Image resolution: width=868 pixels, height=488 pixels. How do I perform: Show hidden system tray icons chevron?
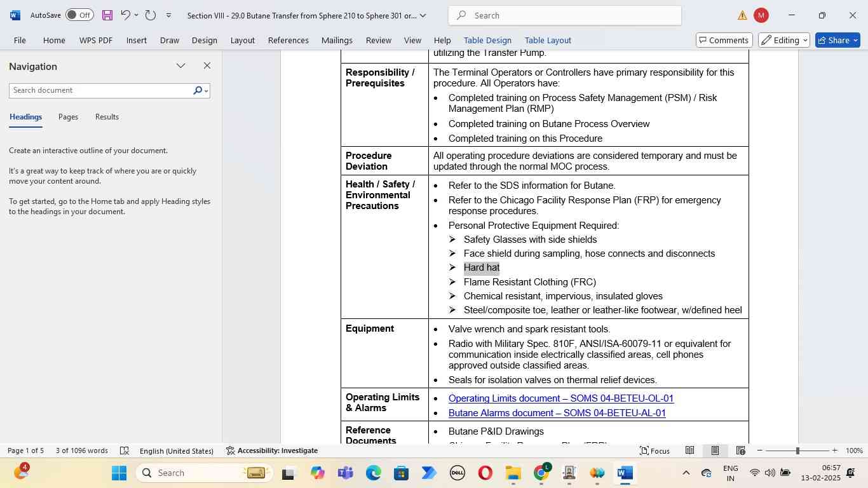pos(686,473)
